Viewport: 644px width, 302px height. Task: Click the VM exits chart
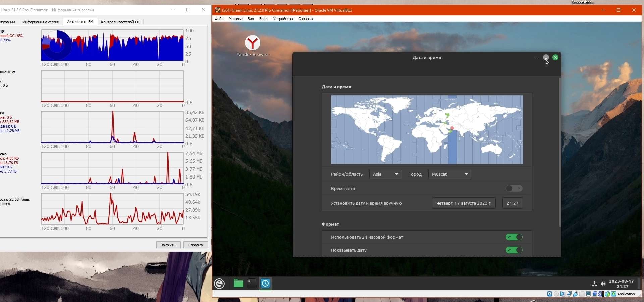coord(112,209)
